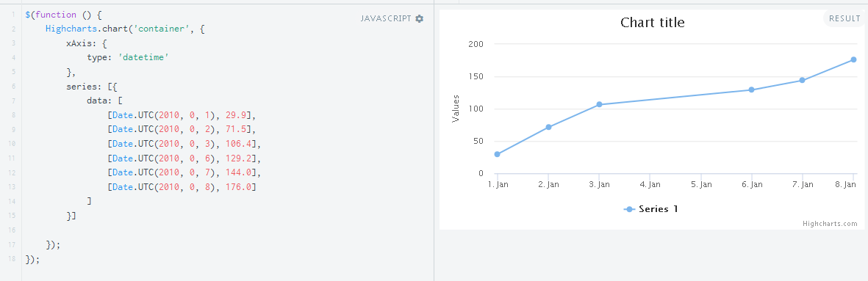Screen dimensions: 868x281
Task: Click the 5. Jan x-axis label
Action: (701, 184)
